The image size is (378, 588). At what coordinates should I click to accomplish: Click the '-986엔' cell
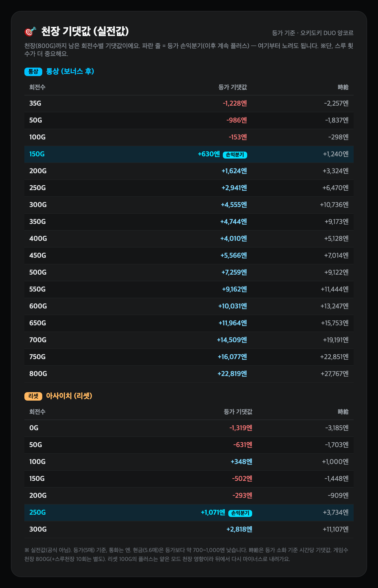click(237, 120)
